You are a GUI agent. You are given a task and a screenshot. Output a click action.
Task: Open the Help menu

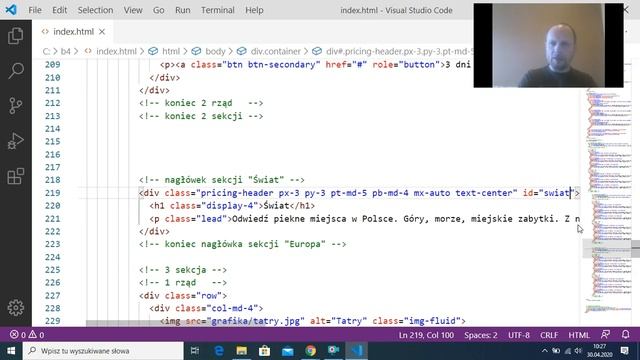pos(254,10)
